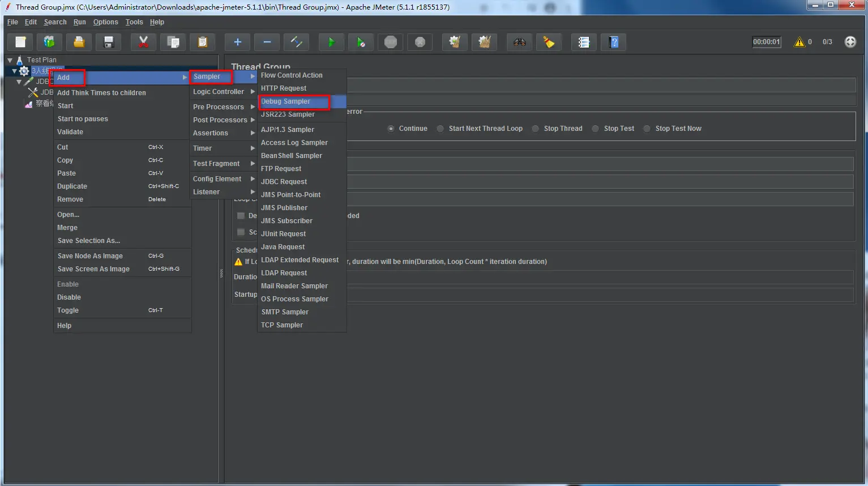Click the Test Plan flask icon
The height and width of the screenshot is (486, 868).
tap(20, 60)
